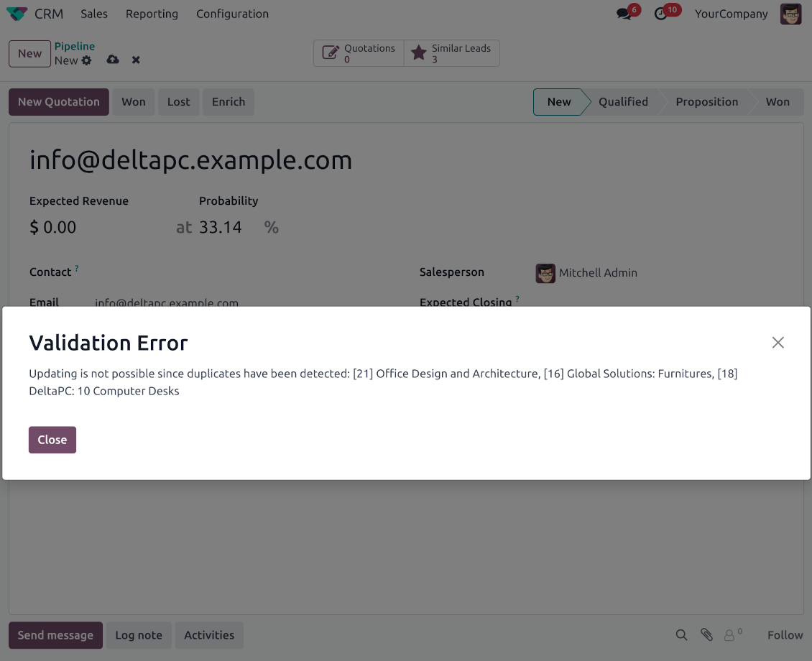Image resolution: width=812 pixels, height=661 pixels.
Task: Click the duplicates detected error message
Action: pos(383,382)
